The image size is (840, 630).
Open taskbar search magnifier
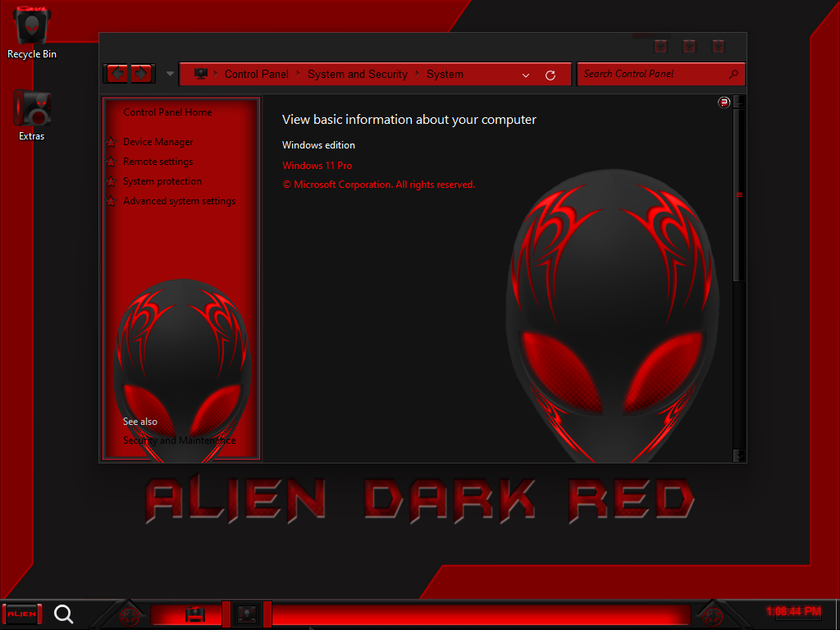(x=64, y=614)
